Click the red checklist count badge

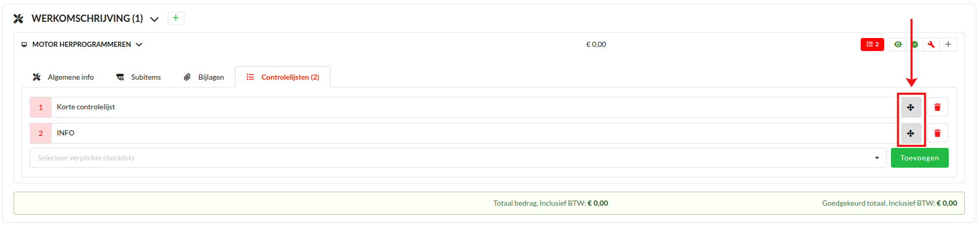(x=872, y=45)
